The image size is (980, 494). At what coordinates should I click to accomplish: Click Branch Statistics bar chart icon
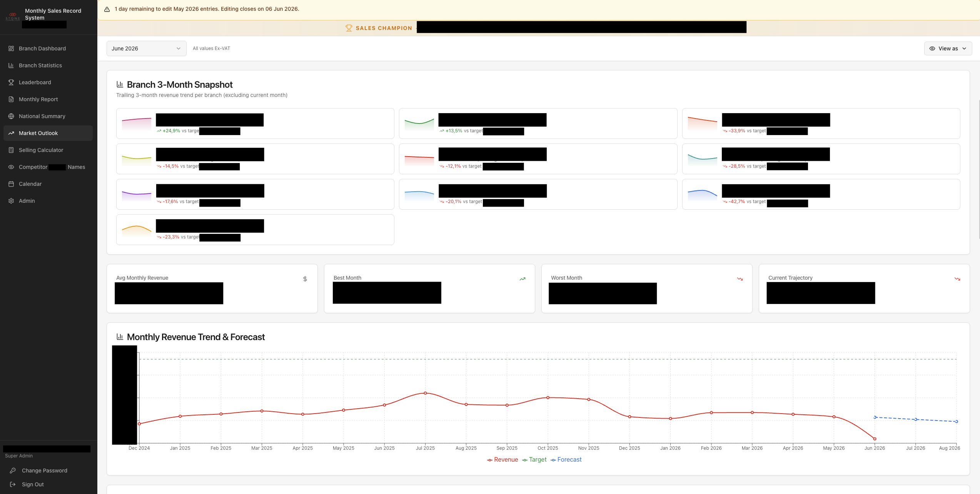coord(11,65)
